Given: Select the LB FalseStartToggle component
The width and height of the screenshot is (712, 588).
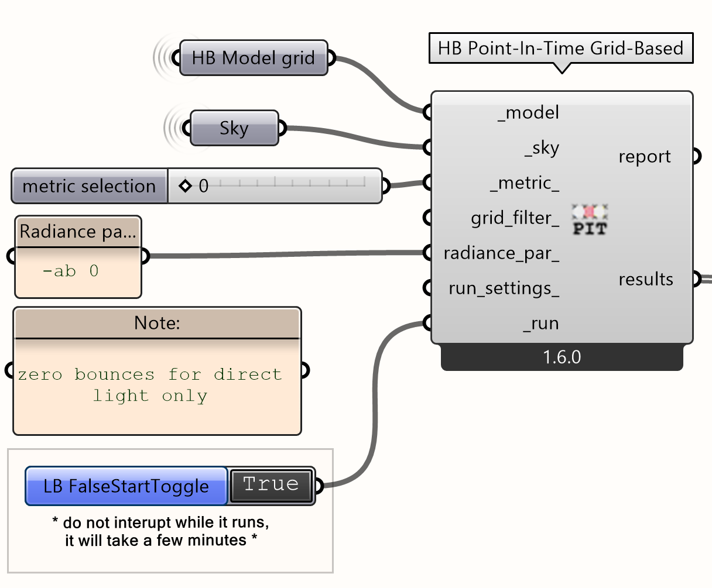Looking at the screenshot, I should (x=126, y=486).
